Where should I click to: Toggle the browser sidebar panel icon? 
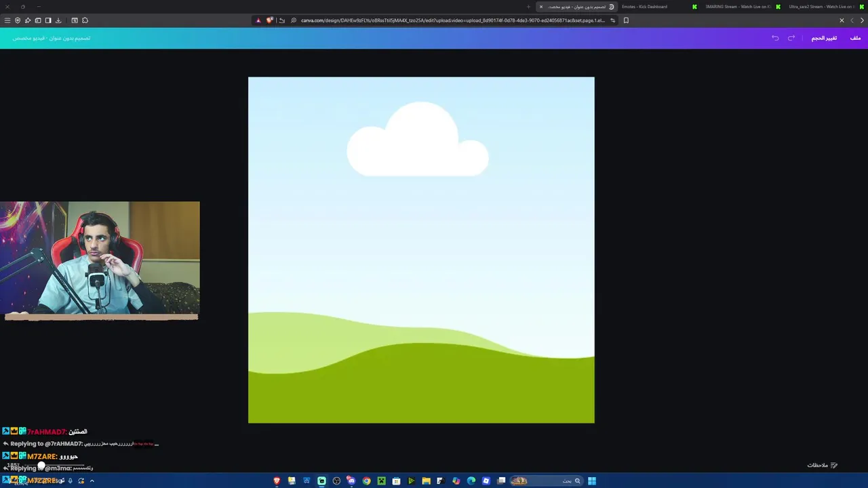click(x=48, y=20)
